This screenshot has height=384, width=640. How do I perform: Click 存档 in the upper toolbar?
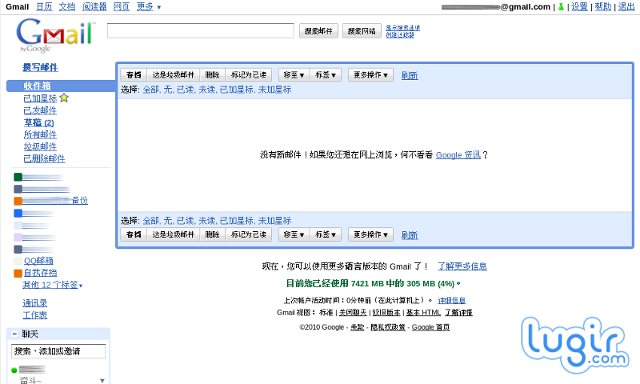coord(133,75)
